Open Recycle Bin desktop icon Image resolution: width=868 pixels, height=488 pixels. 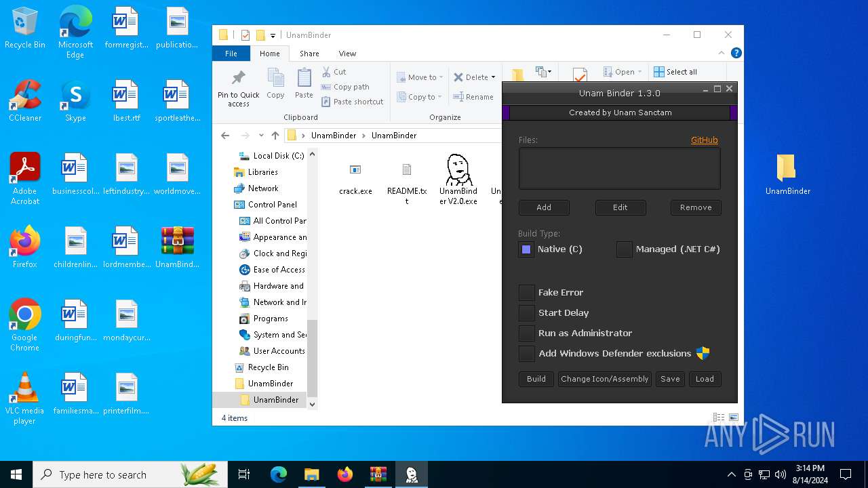[x=25, y=28]
